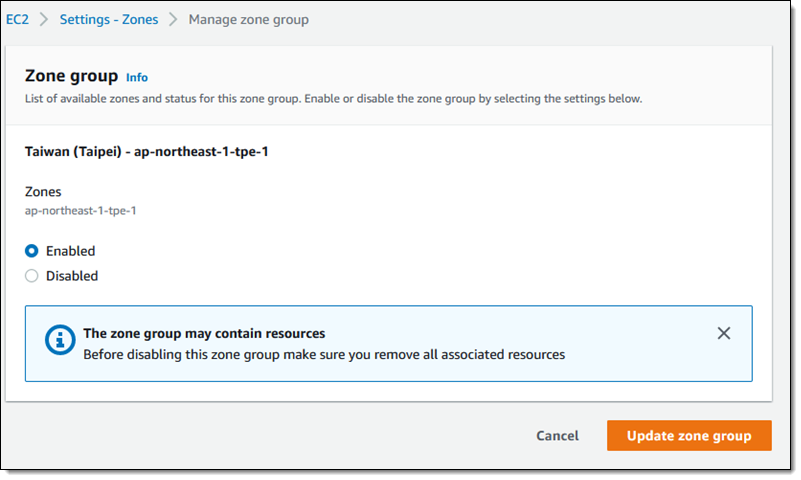This screenshot has height=480, width=801.
Task: Click the Disabled option label
Action: (x=72, y=276)
